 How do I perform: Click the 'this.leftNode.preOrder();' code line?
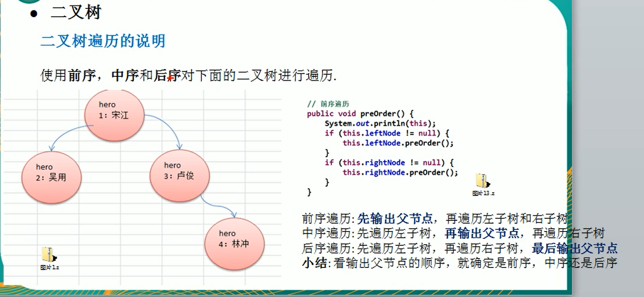[398, 143]
